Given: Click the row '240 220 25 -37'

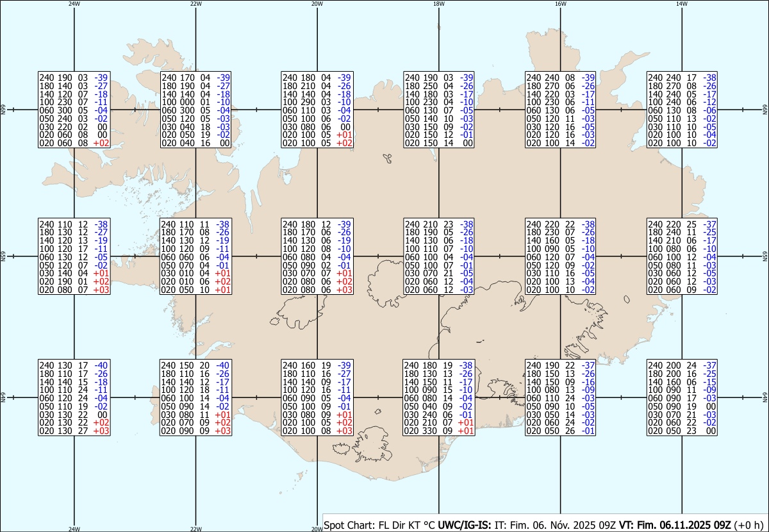Looking at the screenshot, I should pyautogui.click(x=682, y=223).
